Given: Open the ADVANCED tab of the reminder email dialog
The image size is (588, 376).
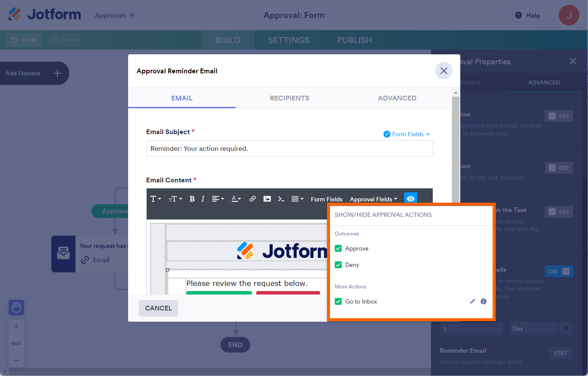Looking at the screenshot, I should point(397,98).
